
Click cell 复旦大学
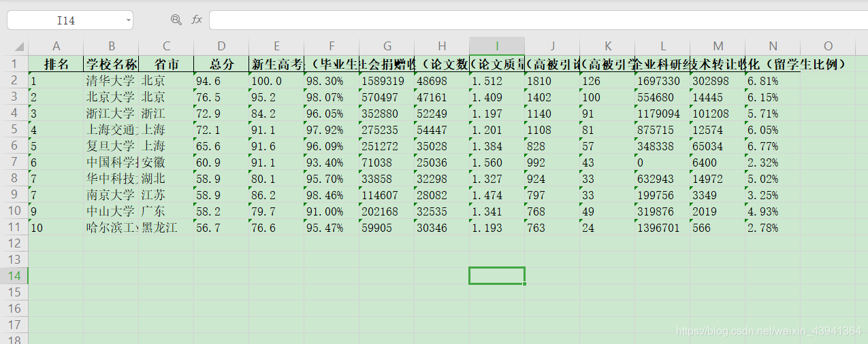[111, 145]
